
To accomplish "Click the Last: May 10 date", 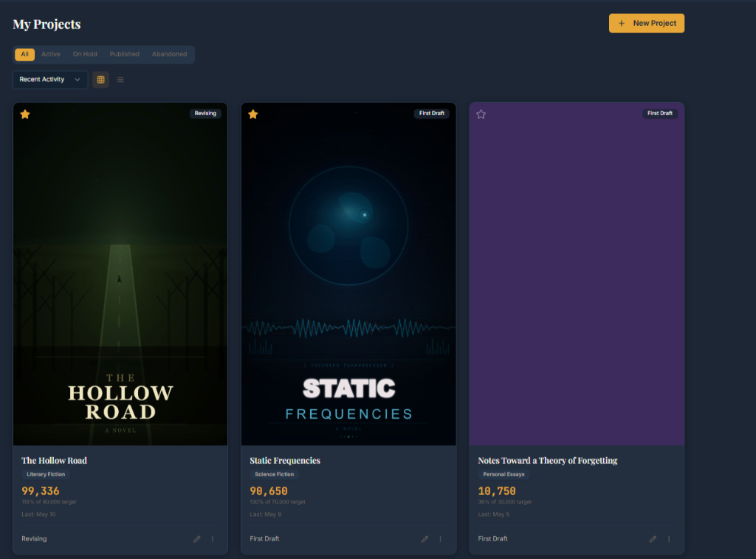I will [38, 515].
